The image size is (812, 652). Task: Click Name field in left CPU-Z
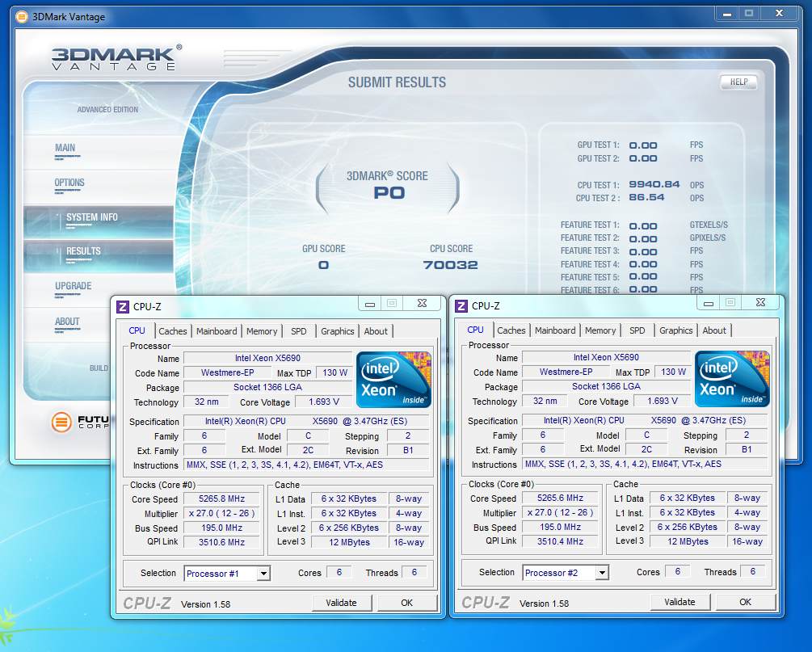(x=267, y=358)
